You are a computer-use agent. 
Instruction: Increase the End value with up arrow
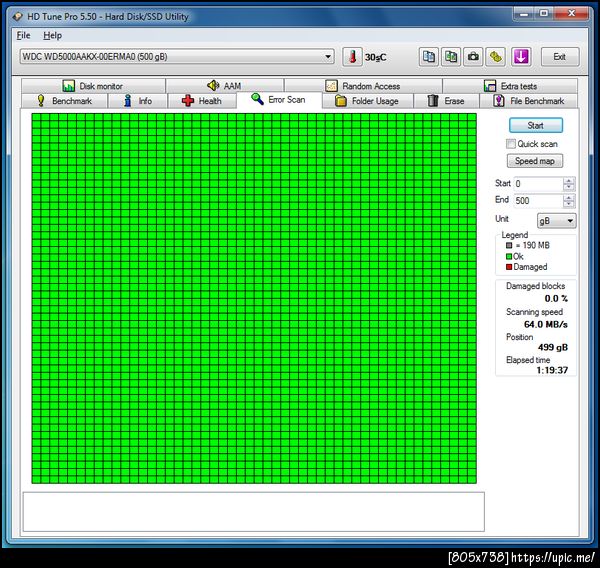pos(569,197)
